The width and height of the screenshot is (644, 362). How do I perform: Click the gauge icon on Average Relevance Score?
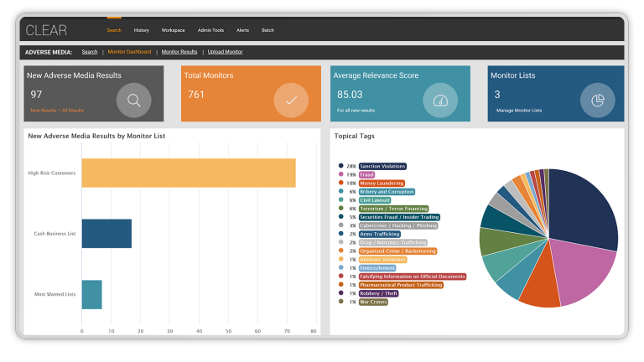click(x=440, y=101)
